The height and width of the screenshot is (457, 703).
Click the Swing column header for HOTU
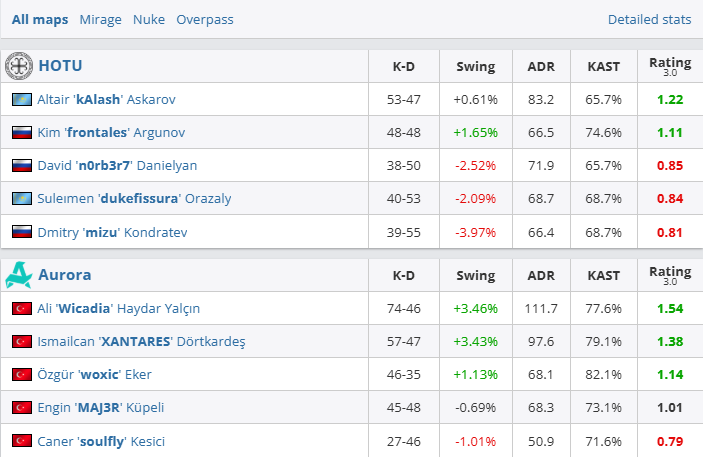click(475, 67)
